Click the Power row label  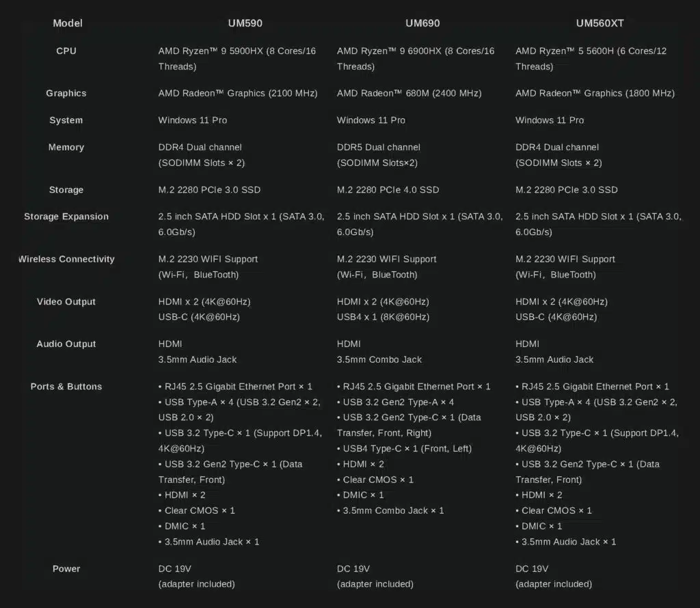tap(66, 569)
